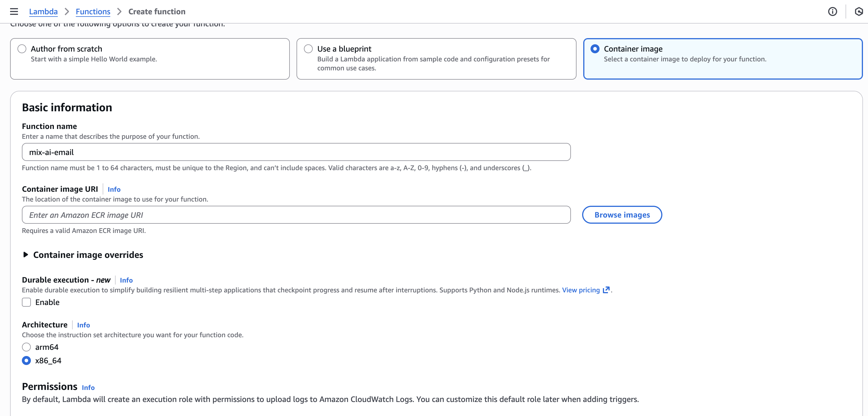
Task: Select Use a blueprint option
Action: [308, 49]
